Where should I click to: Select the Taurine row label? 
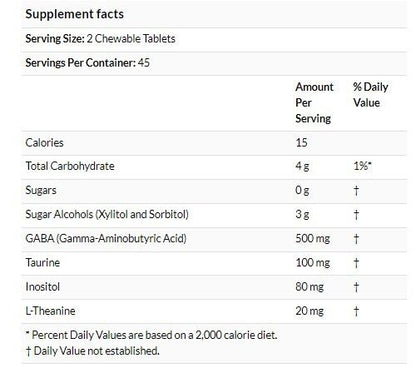pyautogui.click(x=42, y=263)
